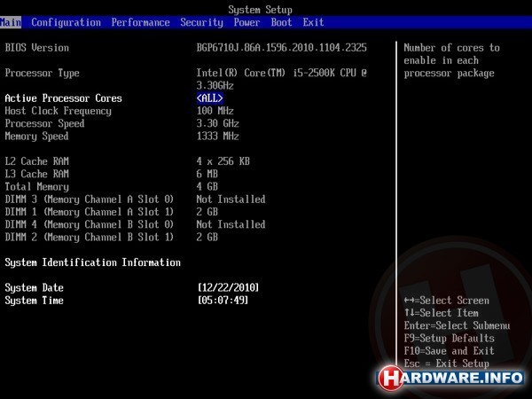Click the Select Screen key hint
Viewport: 532px width, 399px height.
[447, 301]
